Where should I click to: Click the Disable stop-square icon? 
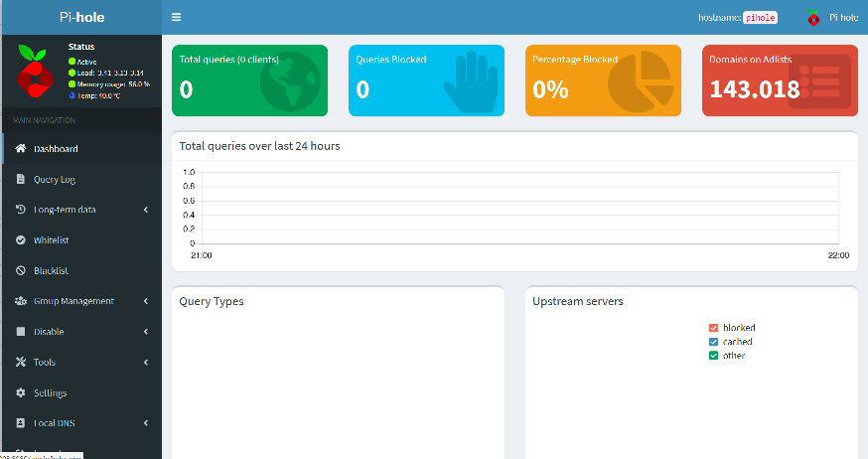(x=21, y=331)
